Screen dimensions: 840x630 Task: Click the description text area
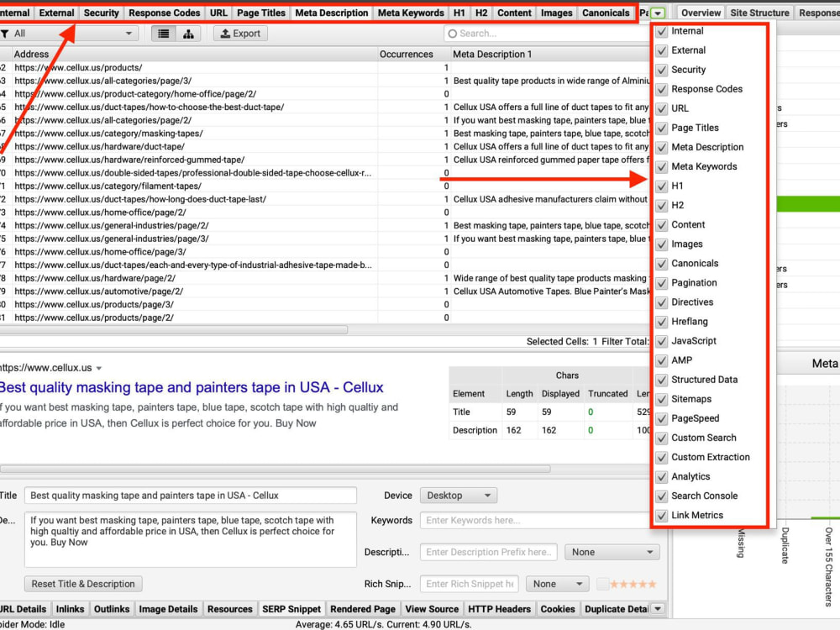(x=191, y=539)
